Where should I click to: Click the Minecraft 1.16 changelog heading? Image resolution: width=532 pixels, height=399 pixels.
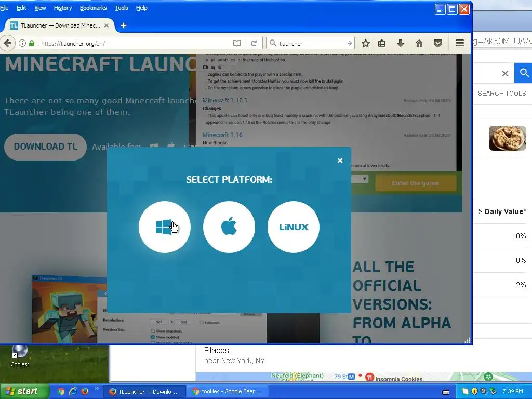222,135
